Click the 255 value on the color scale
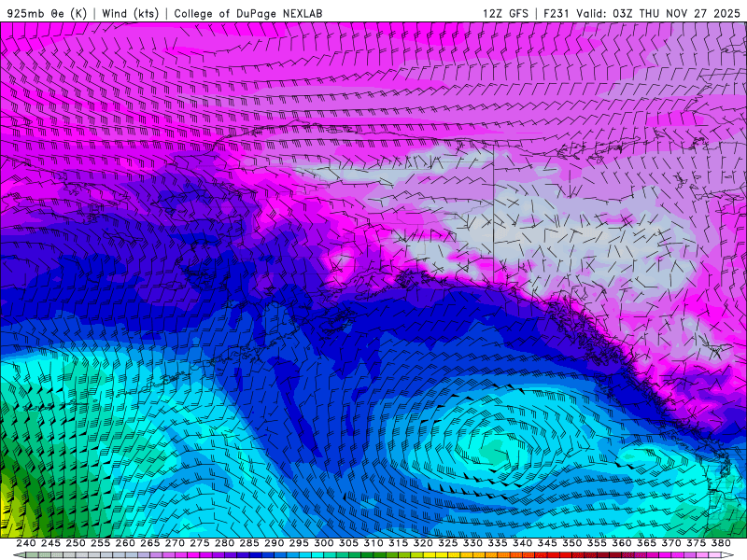Image resolution: width=747 pixels, height=560 pixels. (x=100, y=543)
